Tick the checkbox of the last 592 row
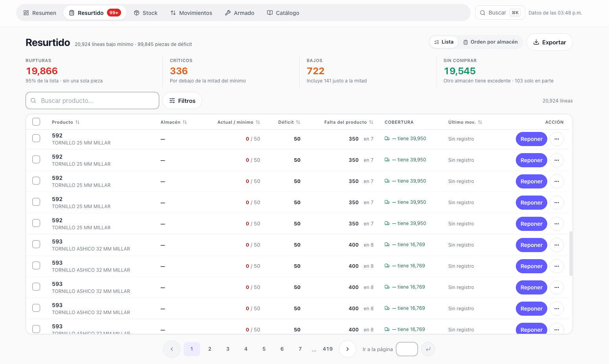 tap(36, 223)
